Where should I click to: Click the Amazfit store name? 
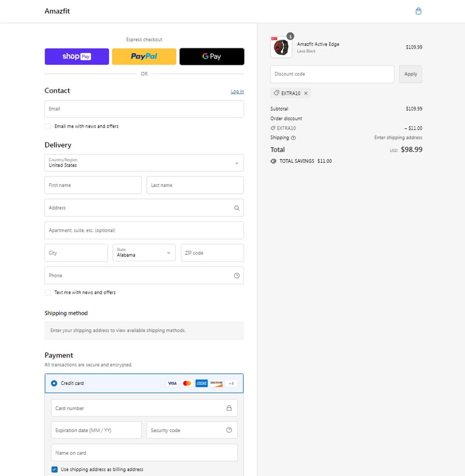point(57,11)
